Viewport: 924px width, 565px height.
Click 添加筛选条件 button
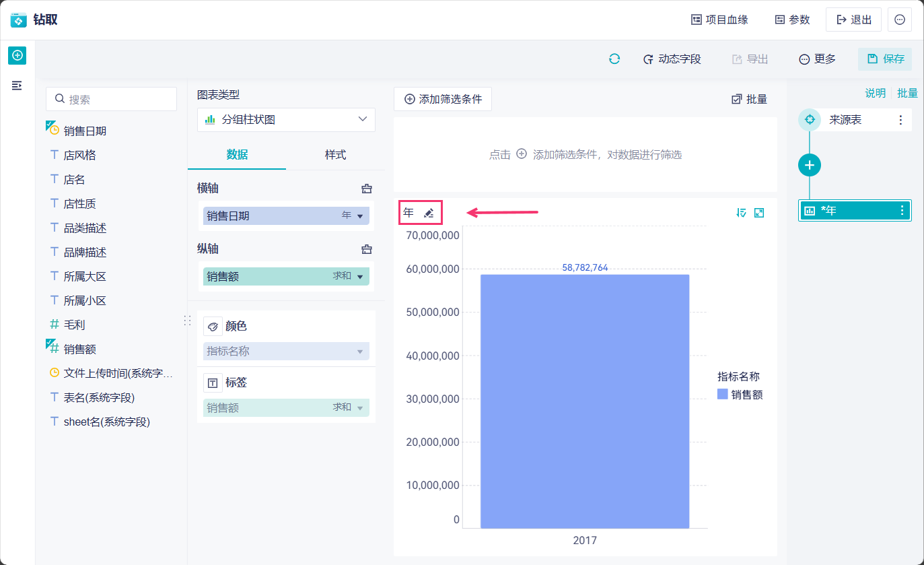[x=443, y=99]
